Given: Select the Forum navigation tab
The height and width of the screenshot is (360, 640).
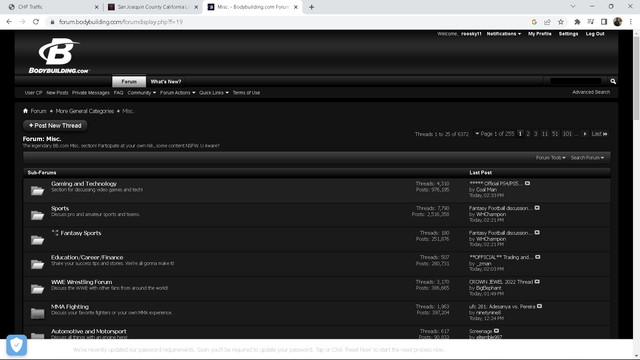Looking at the screenshot, I should coord(129,81).
